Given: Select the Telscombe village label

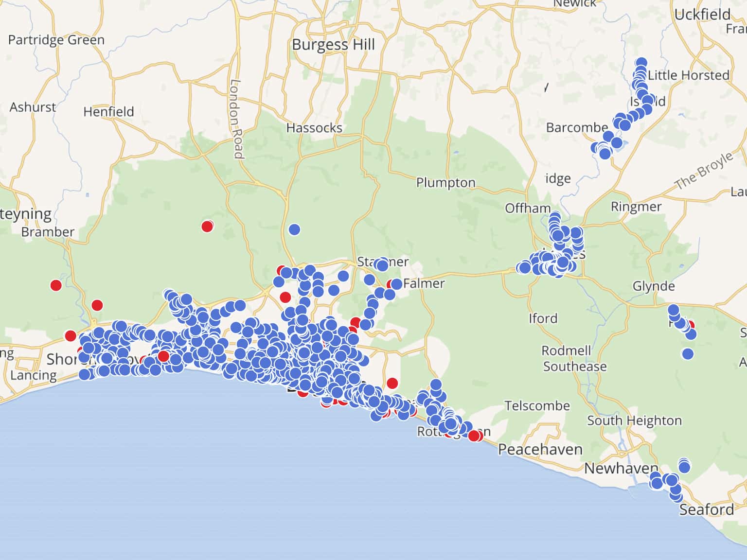Looking at the screenshot, I should tap(537, 405).
